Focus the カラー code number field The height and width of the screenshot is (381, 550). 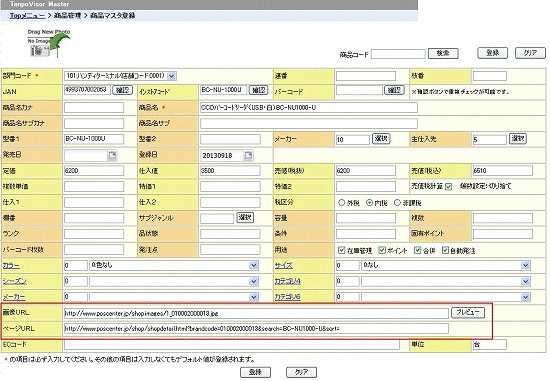[76, 266]
